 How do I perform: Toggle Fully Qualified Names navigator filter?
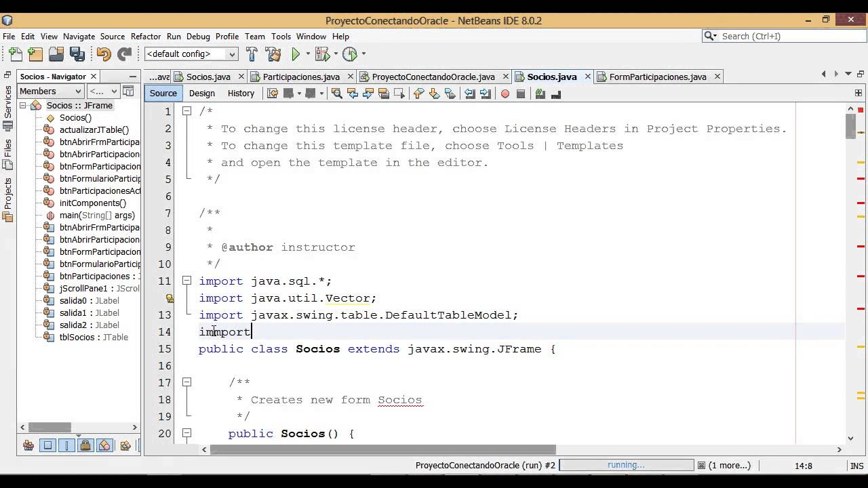125,445
